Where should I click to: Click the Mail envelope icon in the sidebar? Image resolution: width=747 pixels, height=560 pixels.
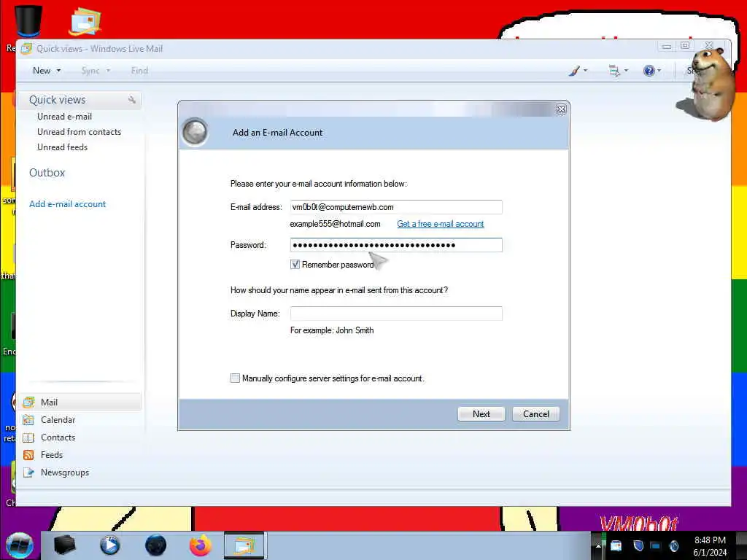[x=28, y=402]
